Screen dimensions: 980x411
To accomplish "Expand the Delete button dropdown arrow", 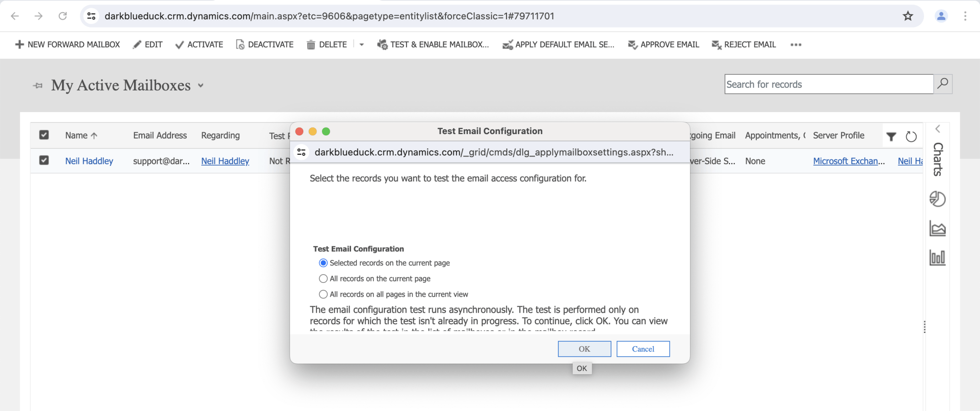I will [362, 45].
